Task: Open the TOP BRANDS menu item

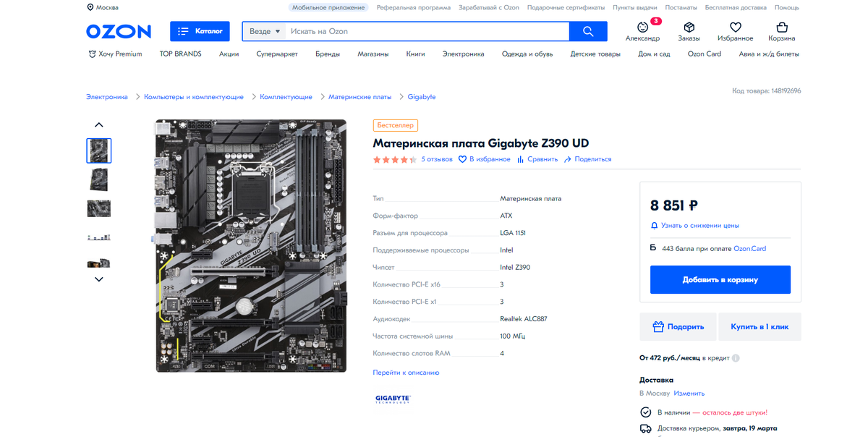Action: [x=181, y=54]
